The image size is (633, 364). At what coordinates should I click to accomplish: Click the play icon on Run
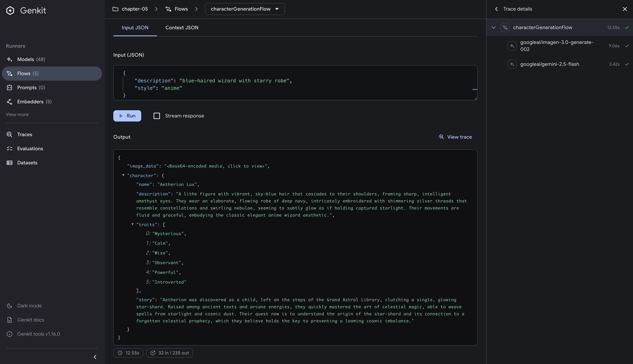(121, 116)
